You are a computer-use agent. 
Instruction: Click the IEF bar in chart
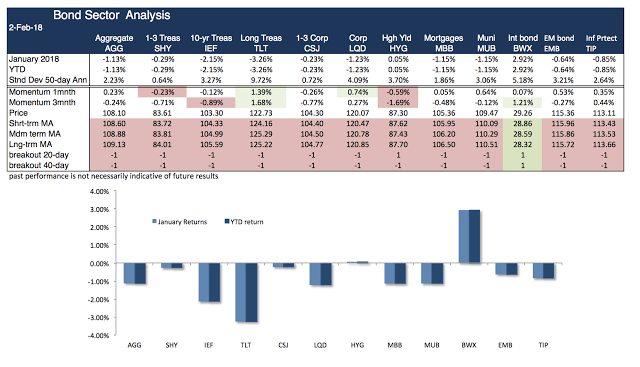pos(209,282)
